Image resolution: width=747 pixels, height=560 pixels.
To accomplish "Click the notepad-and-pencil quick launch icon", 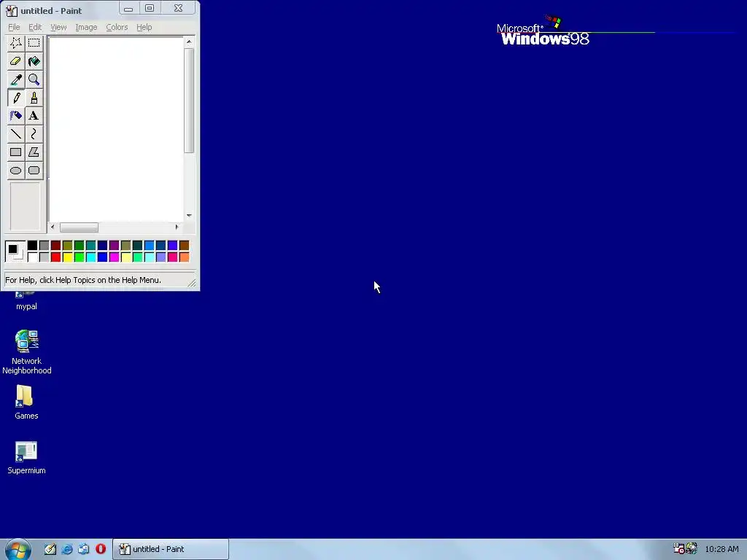I will point(50,549).
